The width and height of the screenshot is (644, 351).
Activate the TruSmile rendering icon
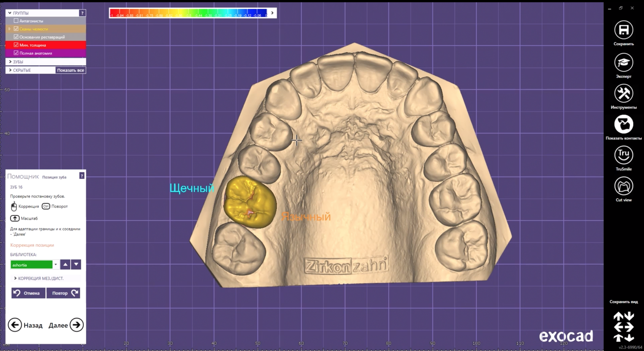tap(623, 155)
